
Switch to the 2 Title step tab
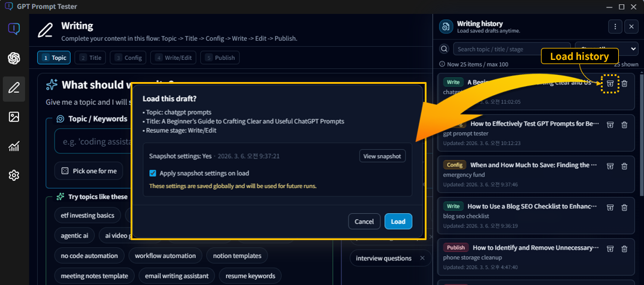coord(90,58)
